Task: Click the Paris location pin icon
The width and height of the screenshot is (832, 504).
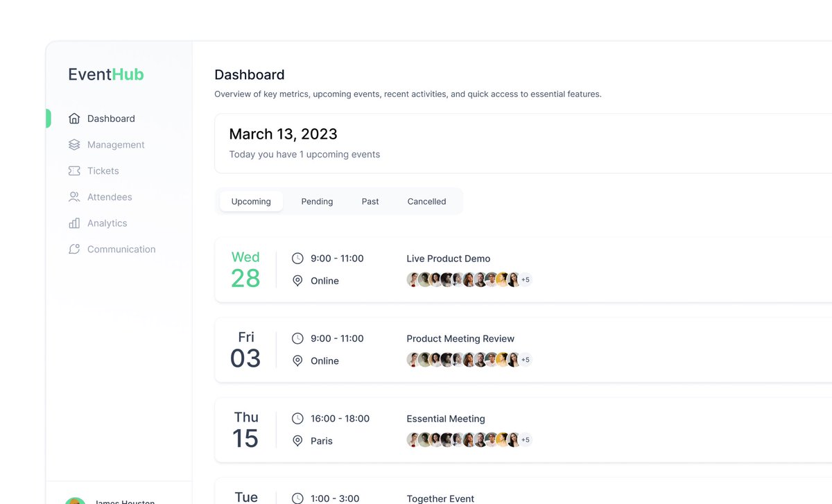Action: [x=297, y=441]
